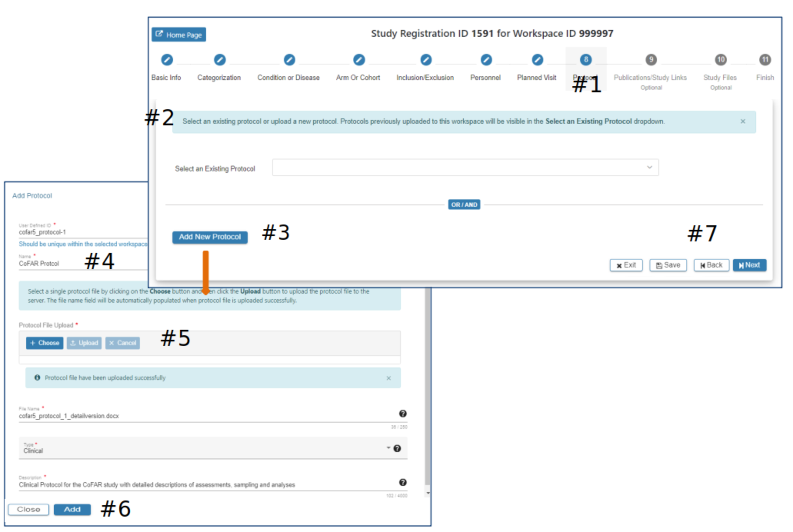Click the Add Protocol dialog scrollbar
Screen dimensions: 793x532
click(427, 387)
